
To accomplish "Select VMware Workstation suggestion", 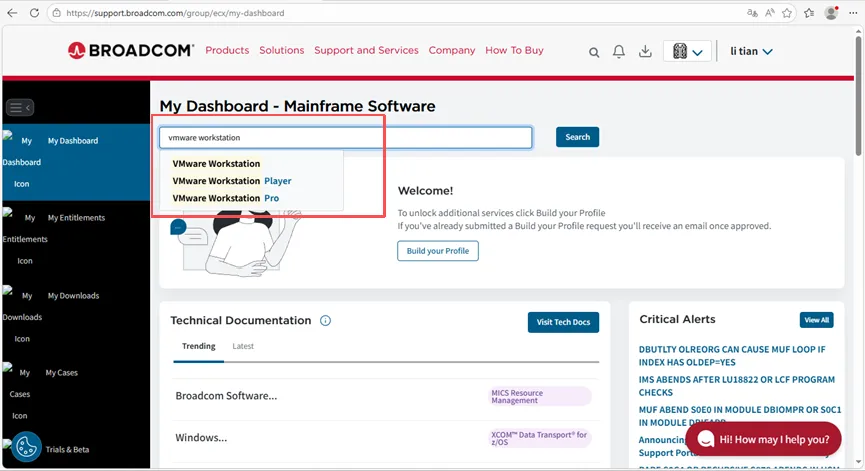I will (x=216, y=163).
